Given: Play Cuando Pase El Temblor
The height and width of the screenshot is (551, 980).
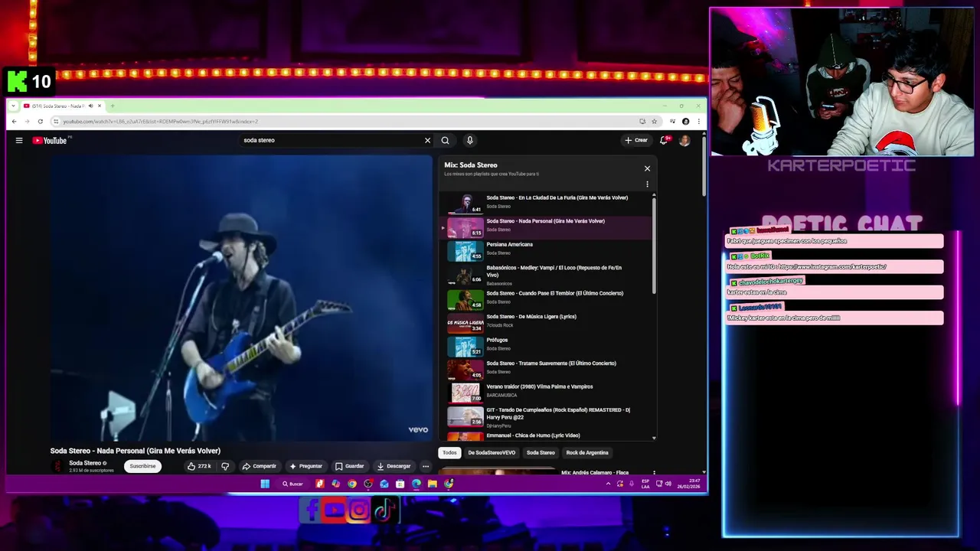Looking at the screenshot, I should [x=547, y=298].
